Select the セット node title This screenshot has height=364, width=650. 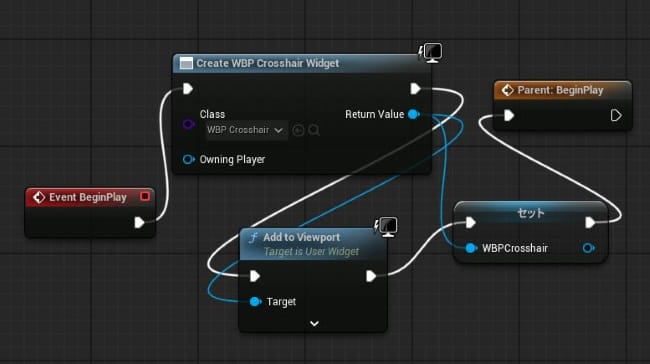click(530, 213)
